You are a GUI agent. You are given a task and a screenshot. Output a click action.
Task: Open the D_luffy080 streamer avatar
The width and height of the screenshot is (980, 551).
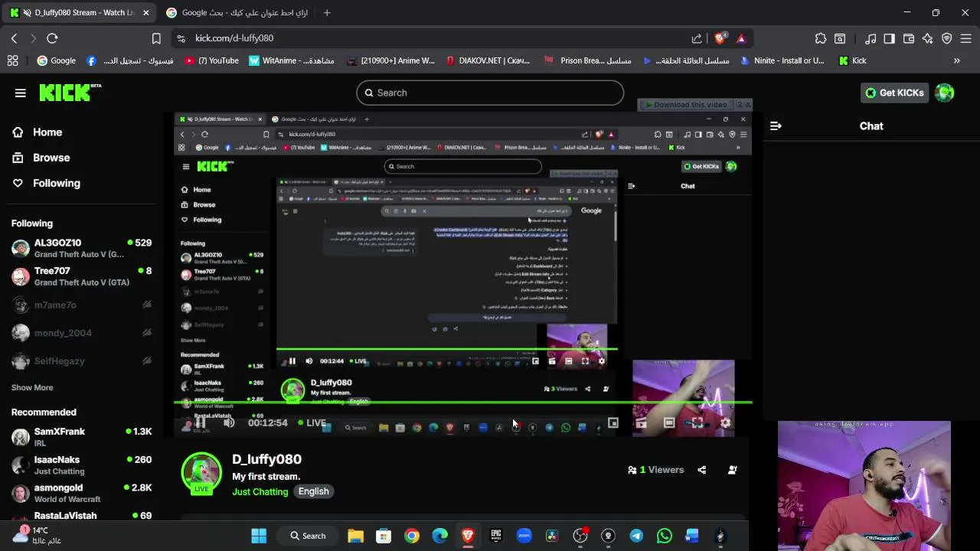pyautogui.click(x=201, y=473)
